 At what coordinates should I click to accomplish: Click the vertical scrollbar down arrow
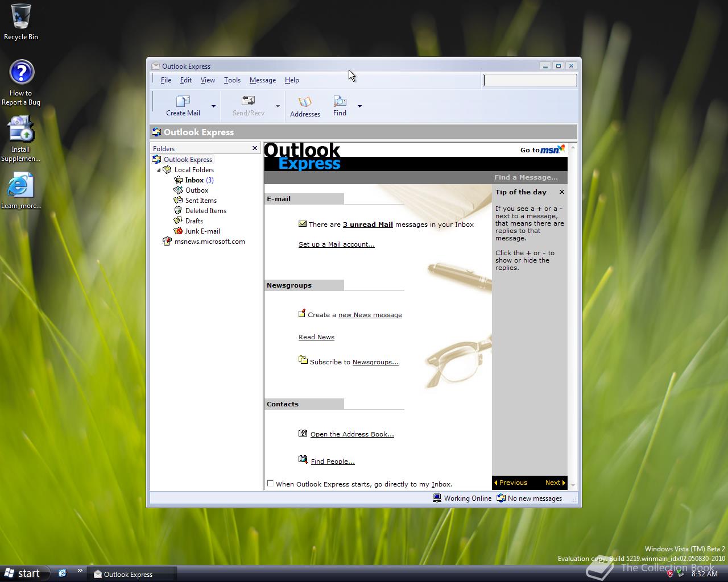point(573,485)
